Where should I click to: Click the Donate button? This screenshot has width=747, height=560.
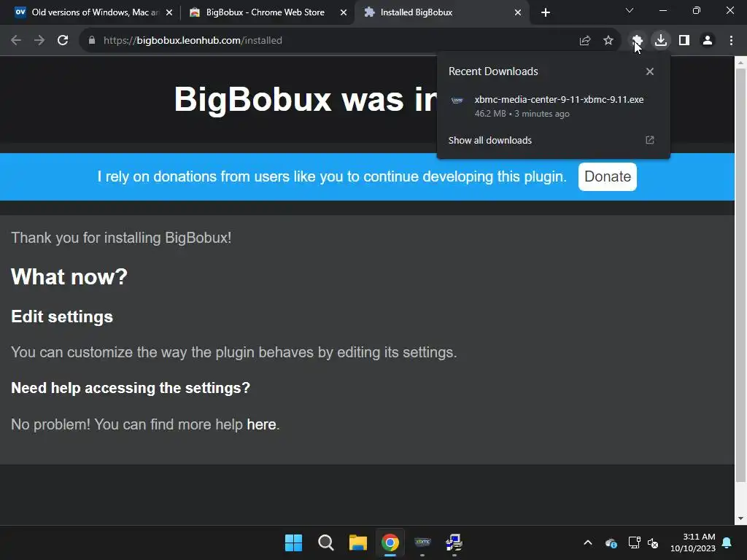point(608,176)
